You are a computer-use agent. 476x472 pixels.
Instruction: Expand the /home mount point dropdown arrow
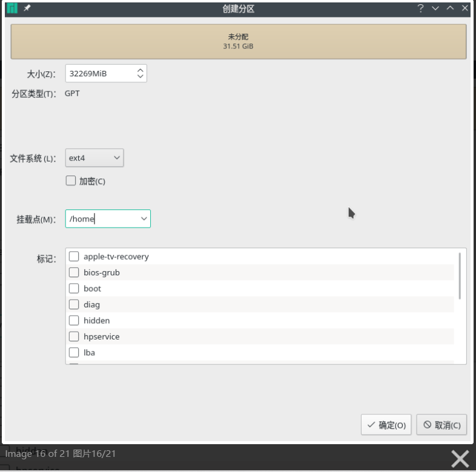[144, 219]
